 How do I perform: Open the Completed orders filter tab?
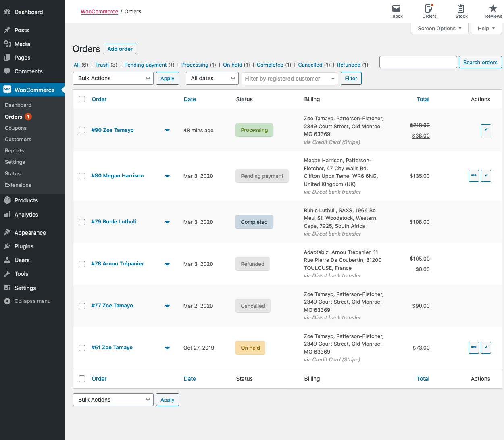(271, 65)
